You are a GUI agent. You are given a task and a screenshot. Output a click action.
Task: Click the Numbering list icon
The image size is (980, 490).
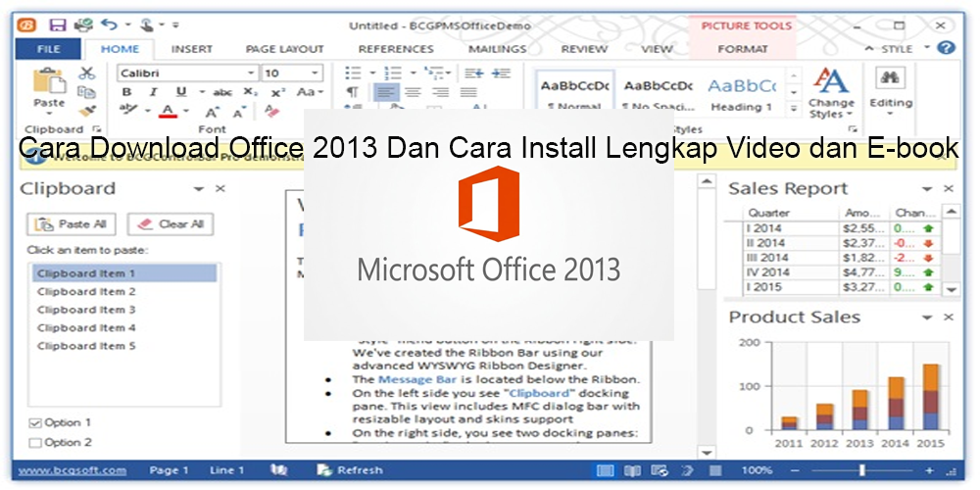393,73
